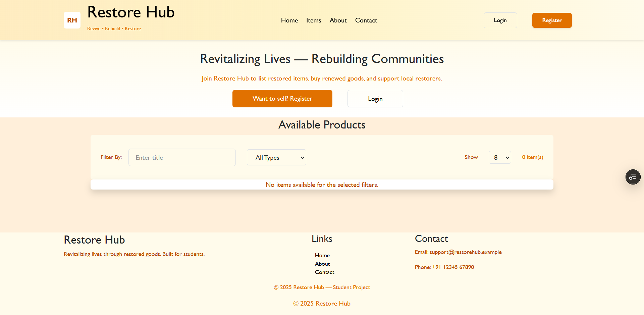This screenshot has height=315, width=644.
Task: Click the phone number in the Contact section
Action: tap(452, 267)
